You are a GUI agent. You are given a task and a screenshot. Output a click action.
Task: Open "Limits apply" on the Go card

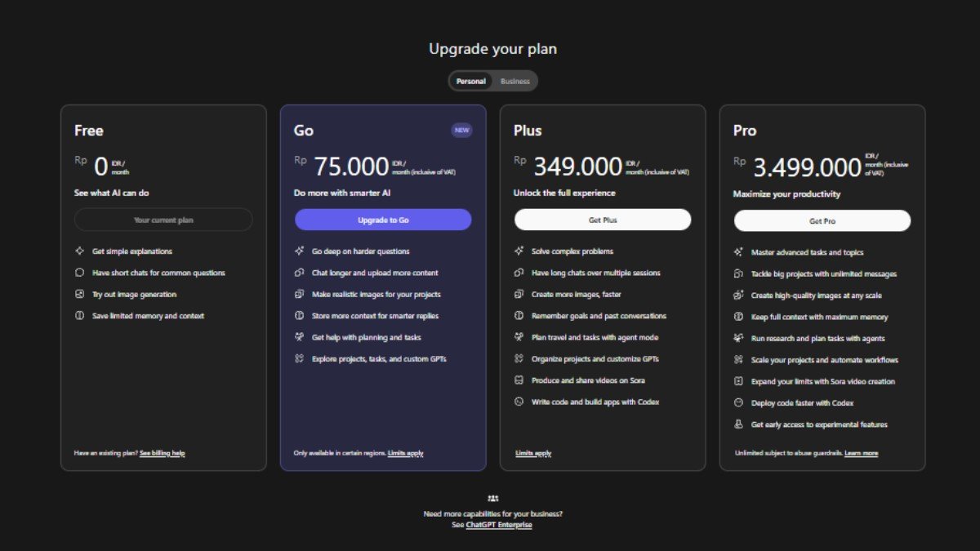(x=406, y=452)
